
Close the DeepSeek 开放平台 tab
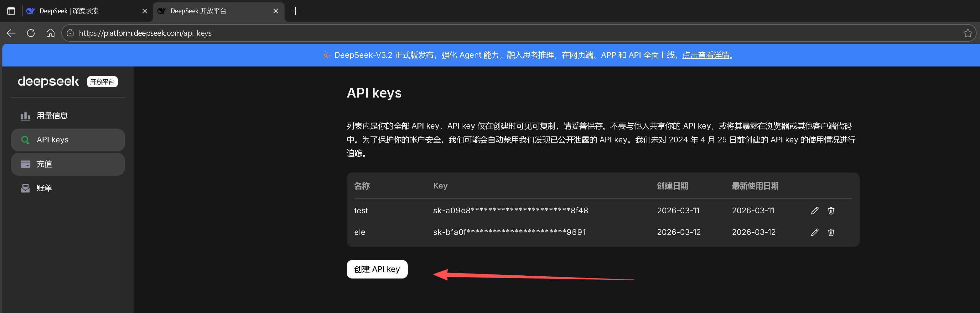click(276, 11)
